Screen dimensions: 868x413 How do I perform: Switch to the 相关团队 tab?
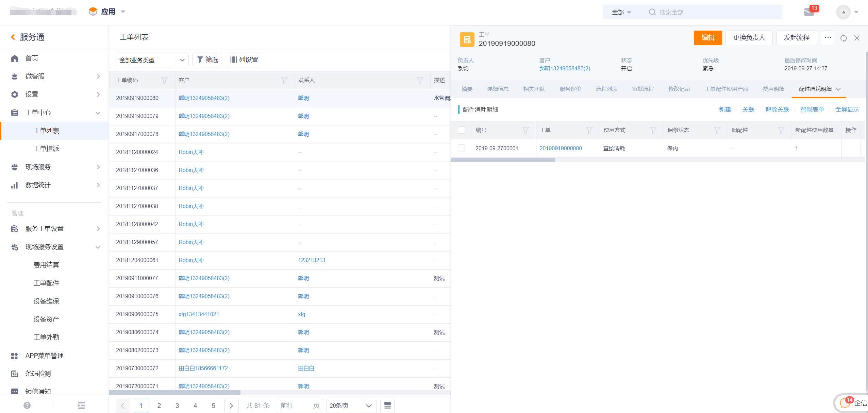[x=534, y=89]
